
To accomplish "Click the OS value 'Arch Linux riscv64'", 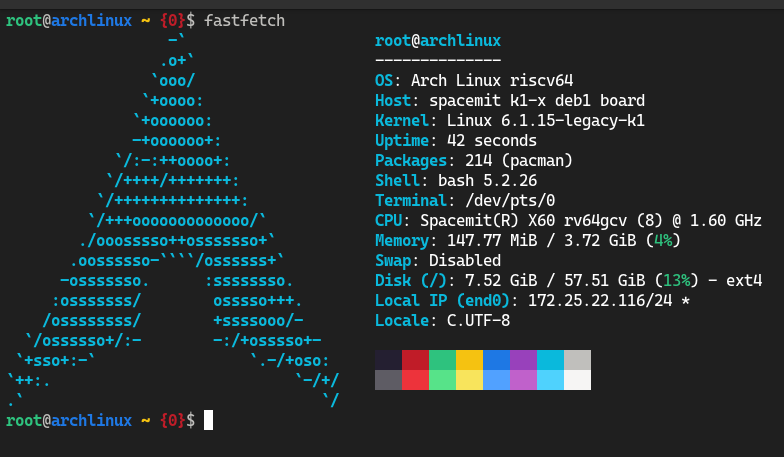I will [492, 80].
